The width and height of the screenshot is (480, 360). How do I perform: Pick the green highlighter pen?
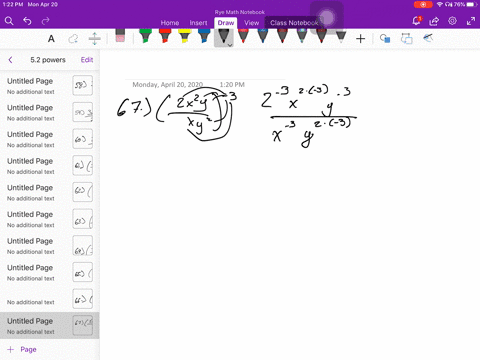point(145,36)
